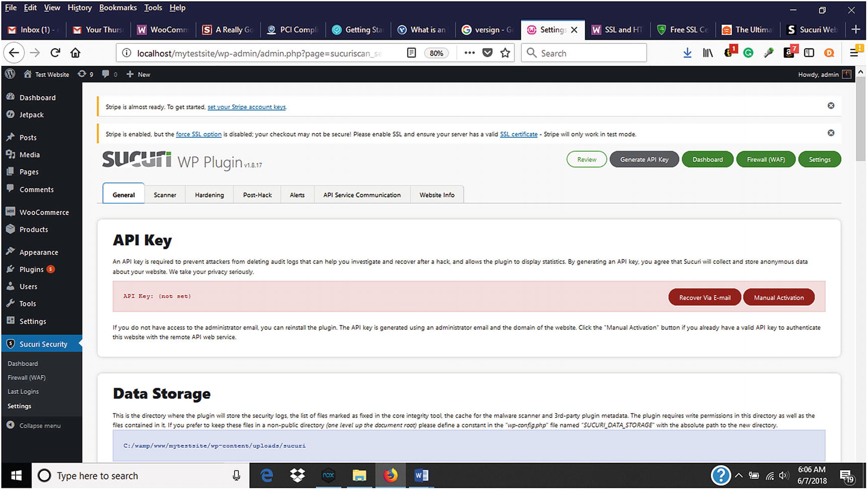The width and height of the screenshot is (868, 490).
Task: Go back with the browser back arrow
Action: tap(14, 53)
